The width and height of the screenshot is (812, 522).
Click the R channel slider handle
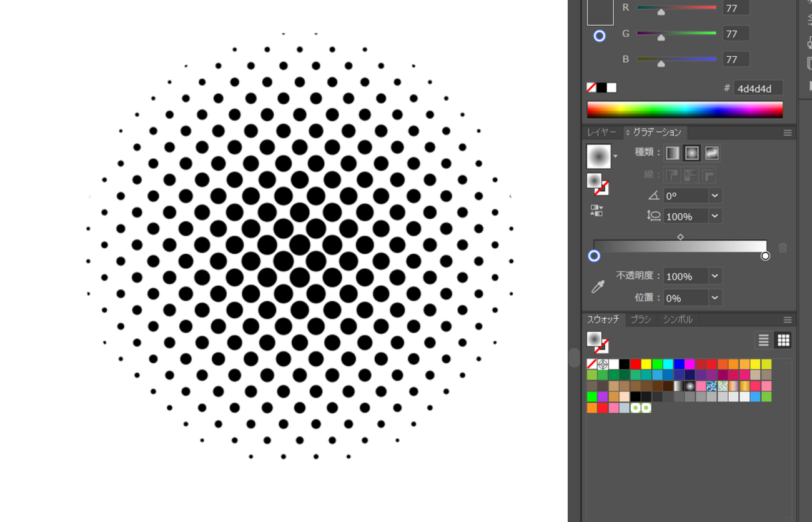pos(661,12)
